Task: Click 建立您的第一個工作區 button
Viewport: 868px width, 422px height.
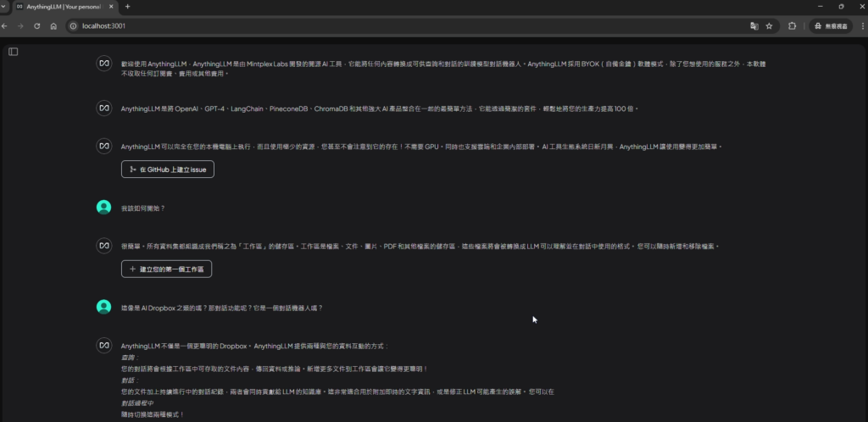Action: click(167, 269)
